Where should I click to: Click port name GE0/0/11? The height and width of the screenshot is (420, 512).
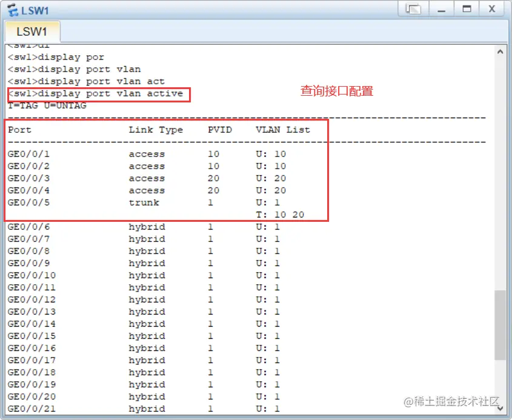pyautogui.click(x=32, y=287)
